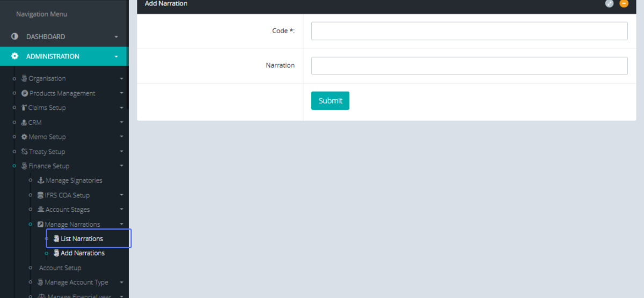Click the anchor icon for Manage Signatories
Screen dimensions: 644x298
pyautogui.click(x=41, y=181)
